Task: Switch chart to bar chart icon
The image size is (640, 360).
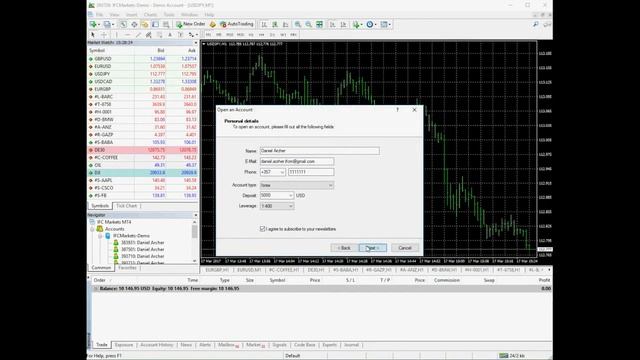Action: pyautogui.click(x=264, y=24)
